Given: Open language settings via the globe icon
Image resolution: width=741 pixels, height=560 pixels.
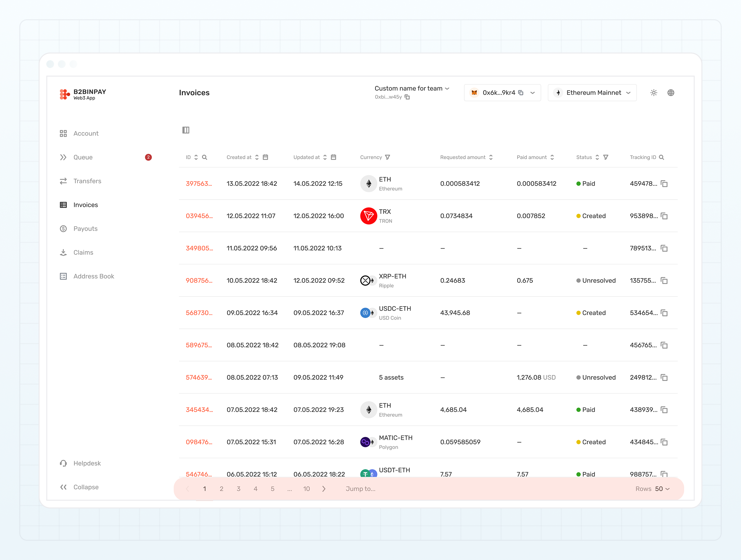Looking at the screenshot, I should click(x=671, y=93).
